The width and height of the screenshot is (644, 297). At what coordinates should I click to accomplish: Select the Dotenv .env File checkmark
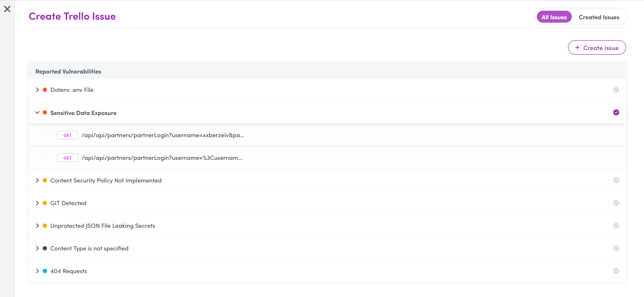(616, 90)
